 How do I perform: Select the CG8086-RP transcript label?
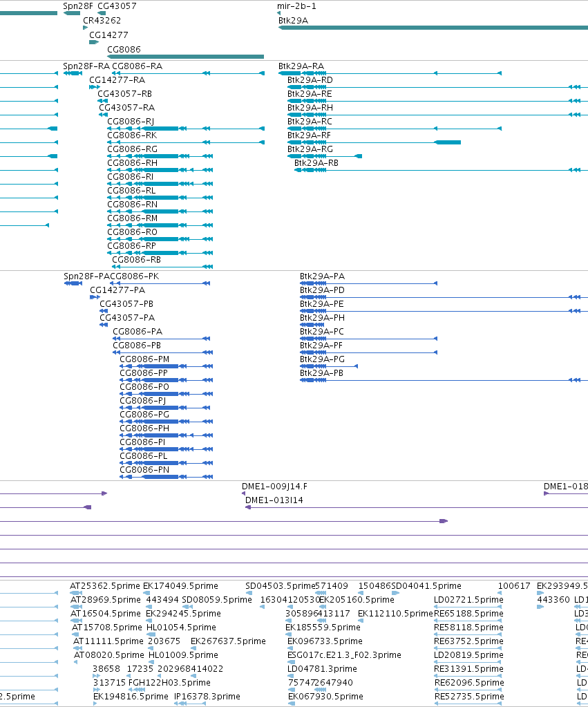pos(132,246)
